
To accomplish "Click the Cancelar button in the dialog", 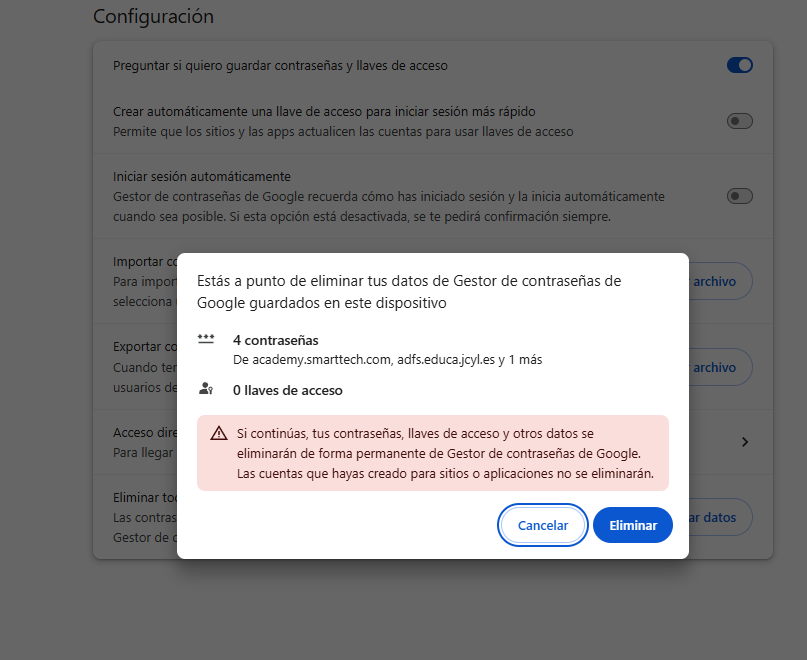I will pyautogui.click(x=542, y=525).
